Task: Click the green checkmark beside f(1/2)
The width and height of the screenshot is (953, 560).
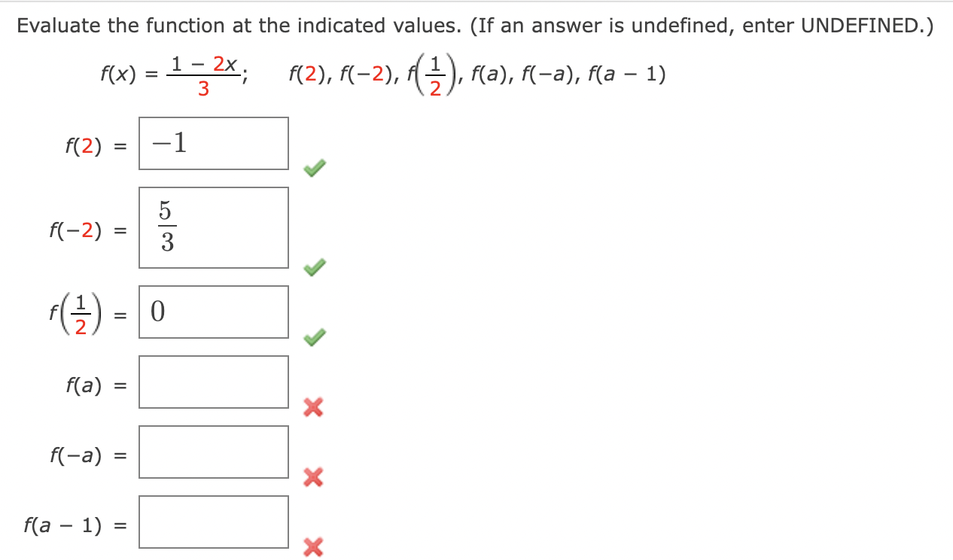Action: (x=315, y=336)
